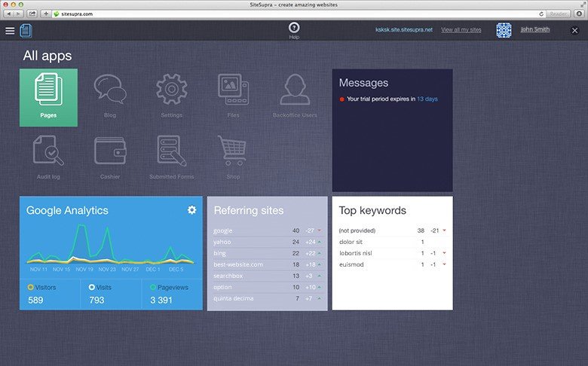Open the Audit log app
The height and width of the screenshot is (366, 588).
pos(48,157)
